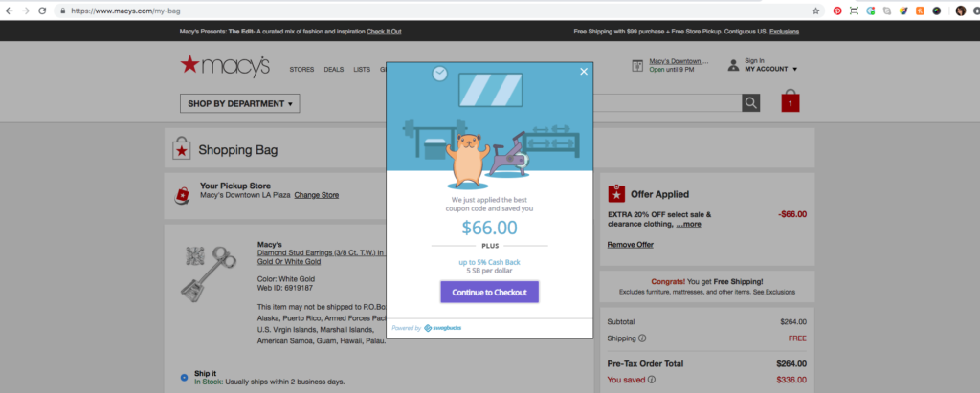Click the Subtotal $264.00 value
Screen dimensions: 980x393
pyautogui.click(x=793, y=322)
